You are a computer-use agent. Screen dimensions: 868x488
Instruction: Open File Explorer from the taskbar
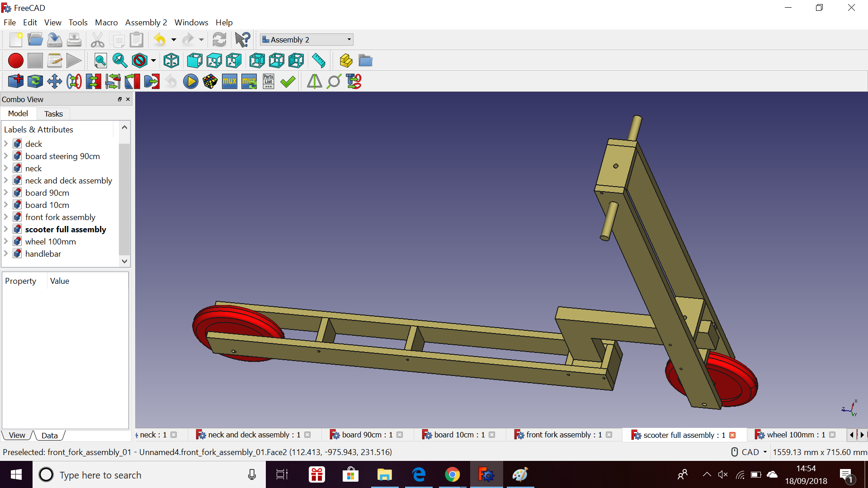coord(384,475)
